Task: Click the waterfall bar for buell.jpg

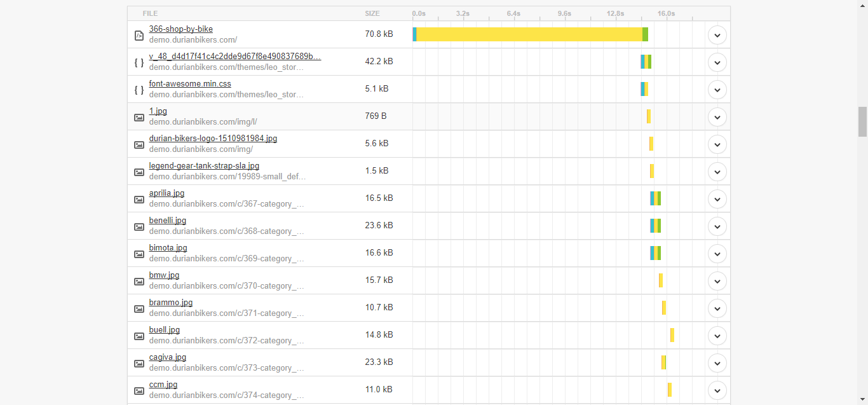Action: [672, 335]
